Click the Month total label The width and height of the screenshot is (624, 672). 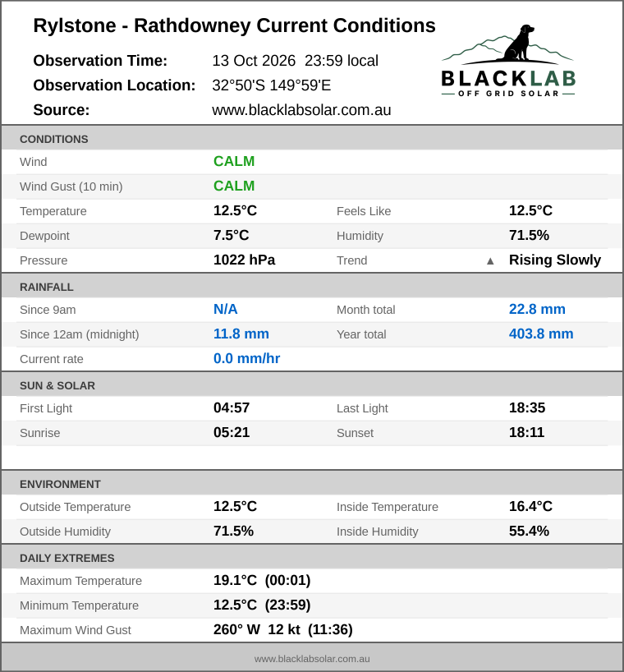[x=365, y=310]
